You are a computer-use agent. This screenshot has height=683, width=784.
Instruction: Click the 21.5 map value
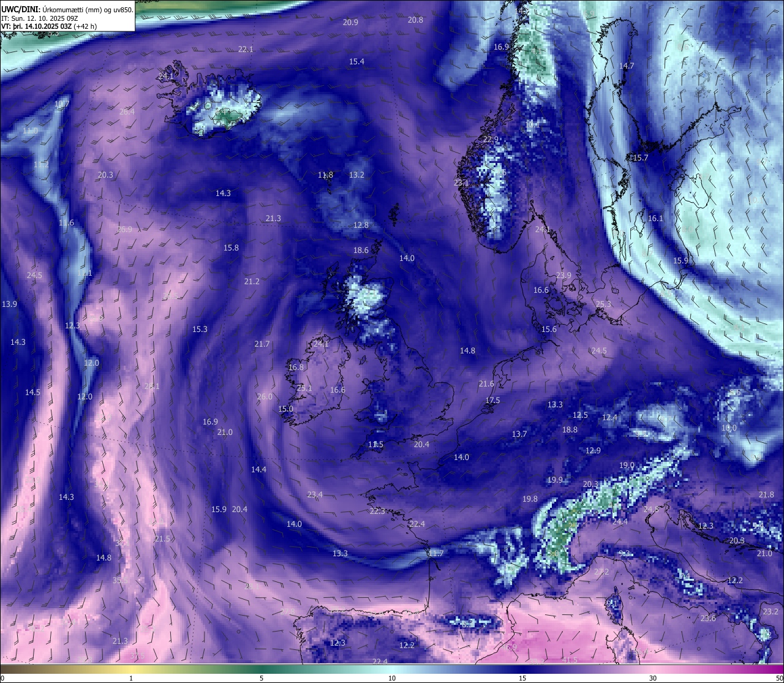[x=162, y=538]
